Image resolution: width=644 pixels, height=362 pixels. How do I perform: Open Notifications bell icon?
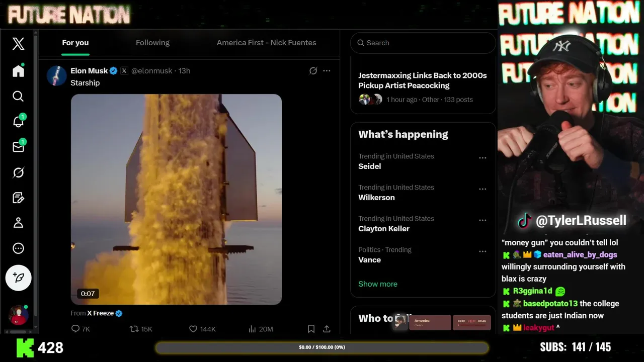[18, 121]
